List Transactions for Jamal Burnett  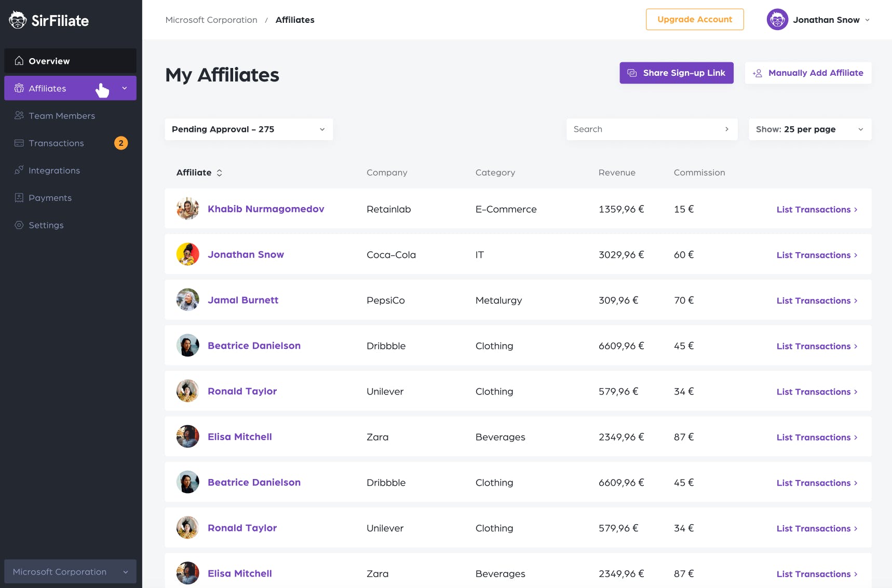(817, 300)
